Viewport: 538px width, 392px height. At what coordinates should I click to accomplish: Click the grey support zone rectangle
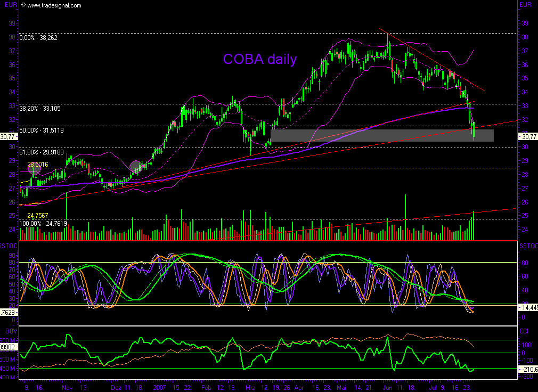381,135
